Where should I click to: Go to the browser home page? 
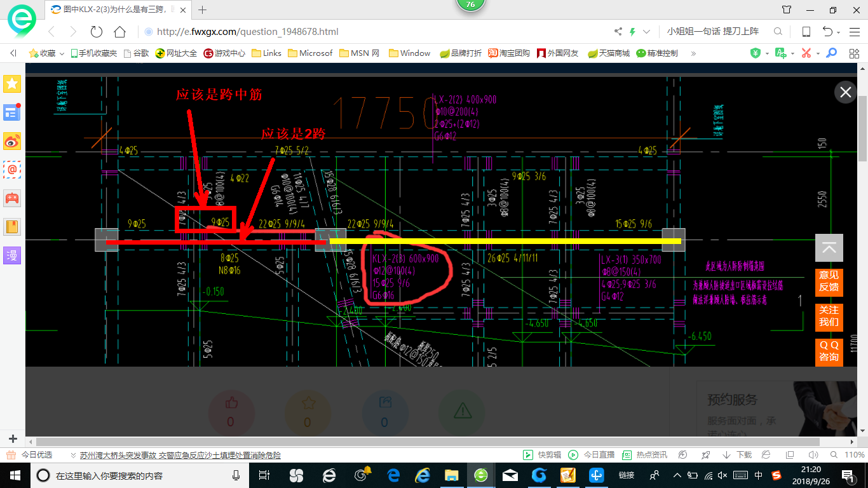(119, 32)
